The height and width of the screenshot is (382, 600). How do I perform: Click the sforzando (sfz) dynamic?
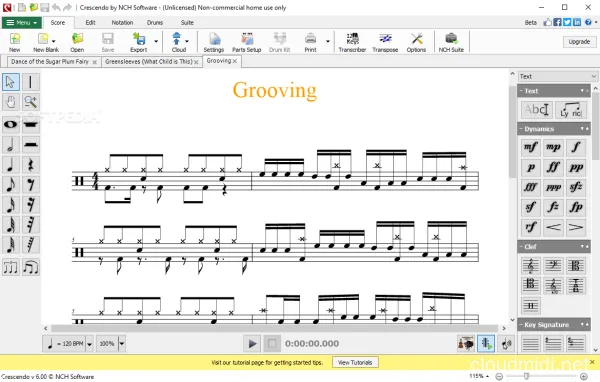[x=576, y=187]
